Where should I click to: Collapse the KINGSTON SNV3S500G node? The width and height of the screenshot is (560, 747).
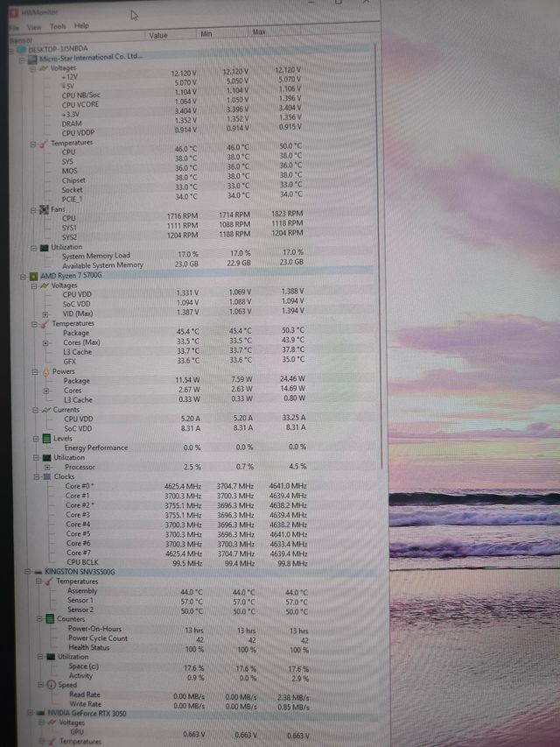click(27, 572)
